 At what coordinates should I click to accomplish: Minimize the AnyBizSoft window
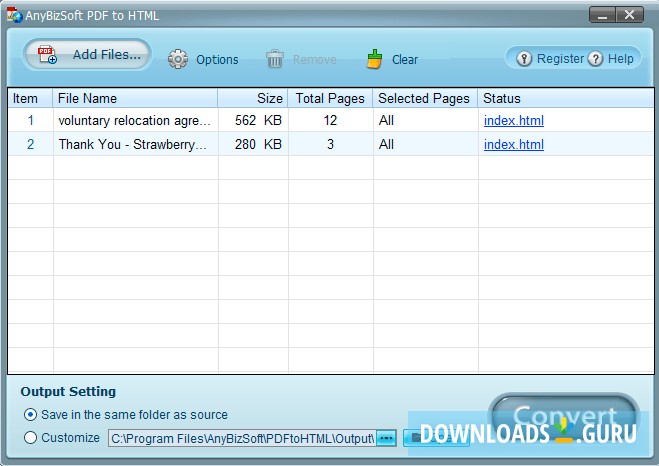point(602,15)
